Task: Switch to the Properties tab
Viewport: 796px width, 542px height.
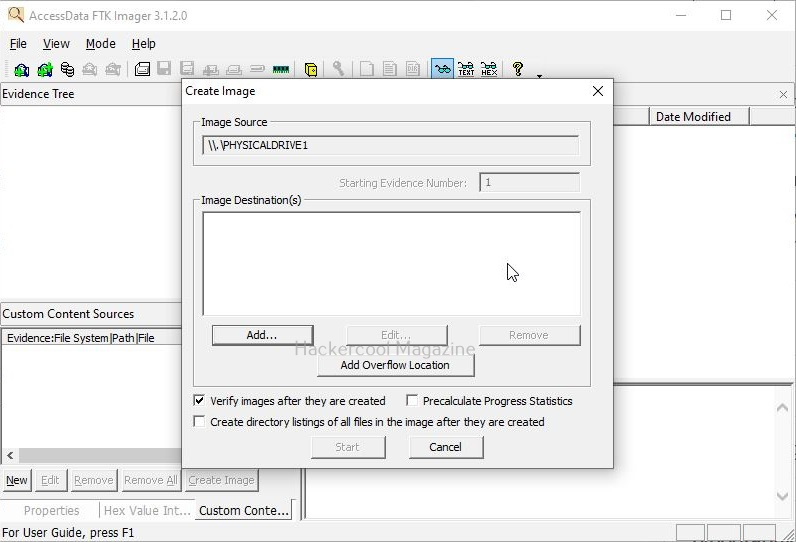Action: [51, 510]
